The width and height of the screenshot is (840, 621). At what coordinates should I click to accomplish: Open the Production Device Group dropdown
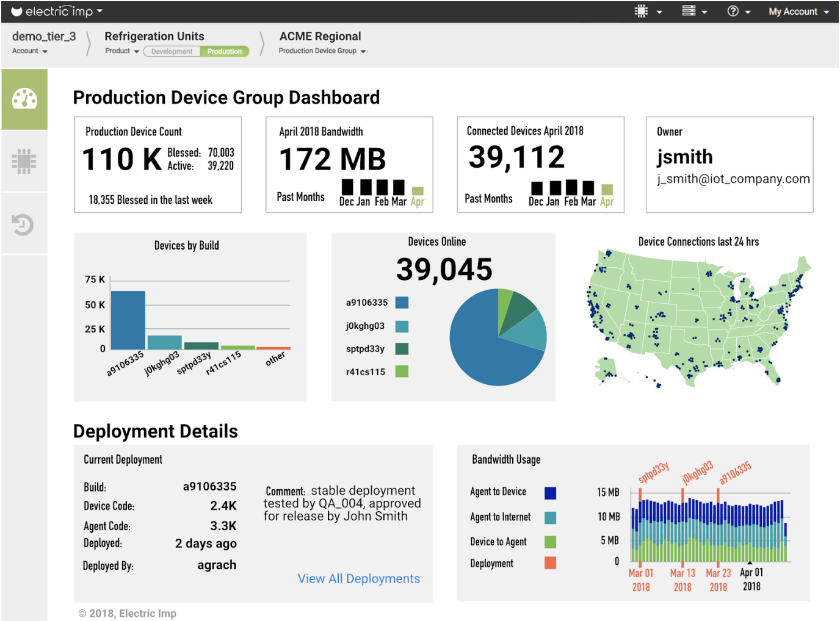coord(322,51)
